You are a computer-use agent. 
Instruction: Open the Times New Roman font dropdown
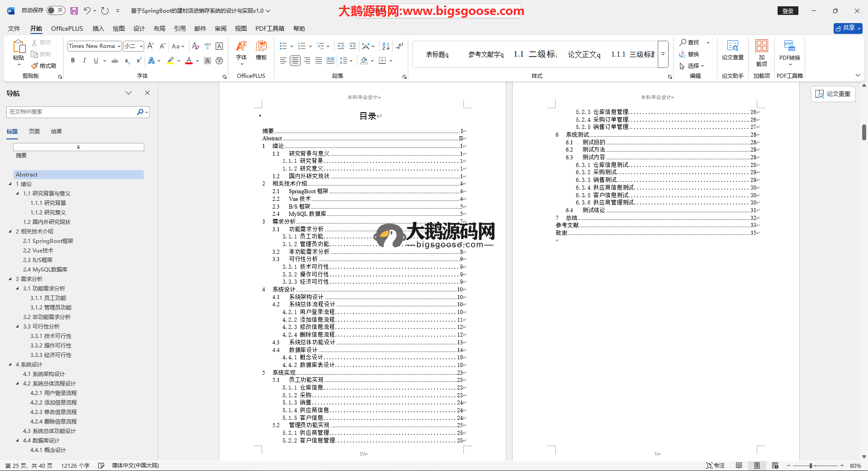pos(119,46)
